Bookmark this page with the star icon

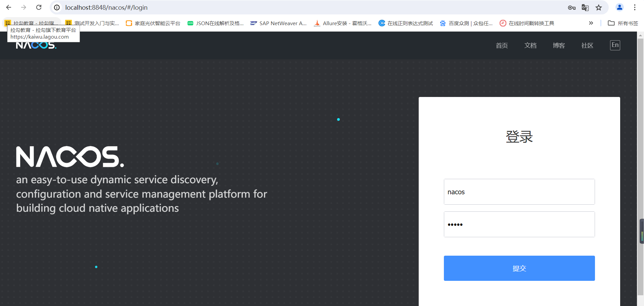click(x=599, y=7)
